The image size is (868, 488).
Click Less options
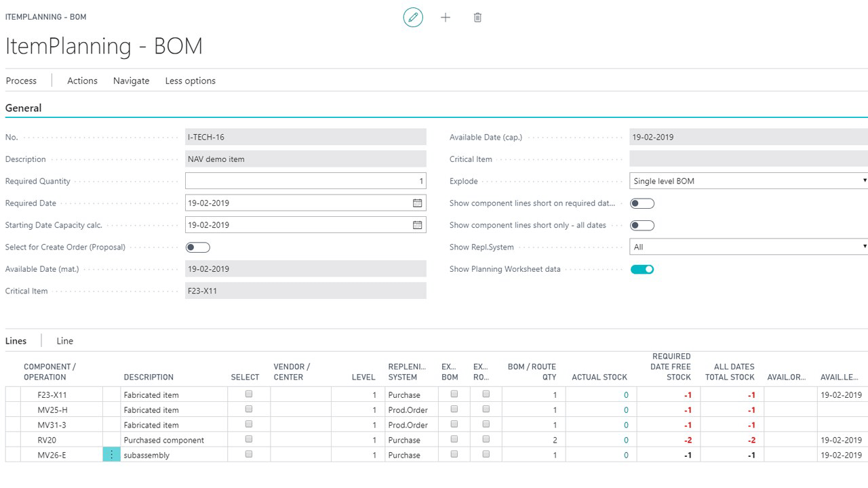[191, 81]
